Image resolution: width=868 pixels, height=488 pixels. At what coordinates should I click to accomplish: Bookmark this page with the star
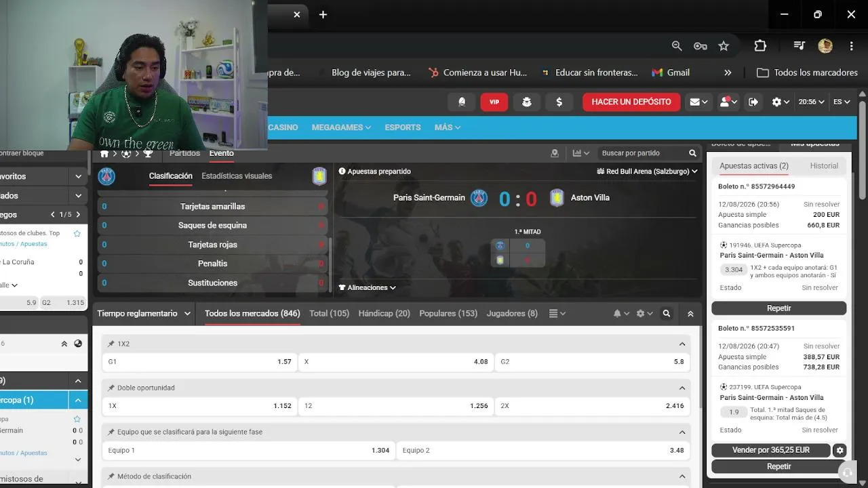coord(724,45)
